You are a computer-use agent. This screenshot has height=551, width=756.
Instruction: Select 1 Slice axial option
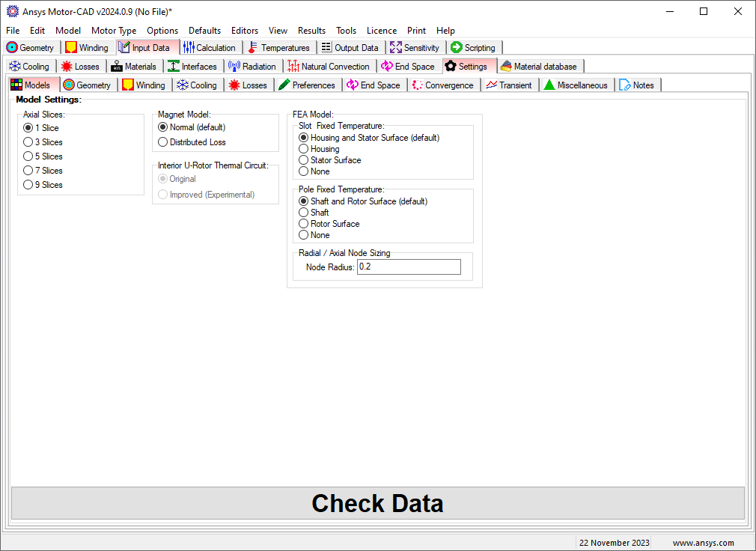tap(41, 128)
